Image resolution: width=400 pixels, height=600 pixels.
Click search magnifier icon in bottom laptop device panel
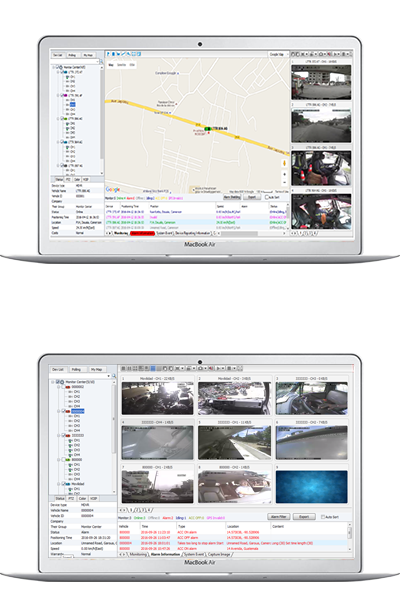point(114,376)
